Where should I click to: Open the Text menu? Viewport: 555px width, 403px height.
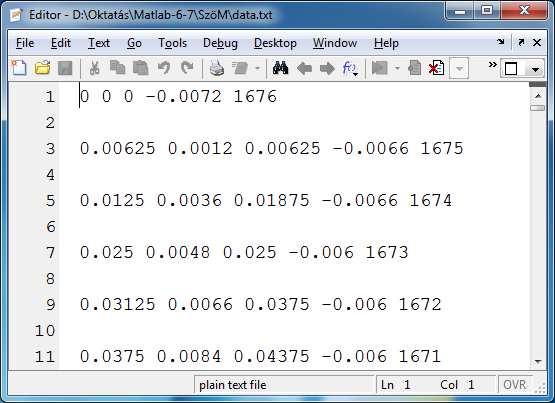point(99,43)
